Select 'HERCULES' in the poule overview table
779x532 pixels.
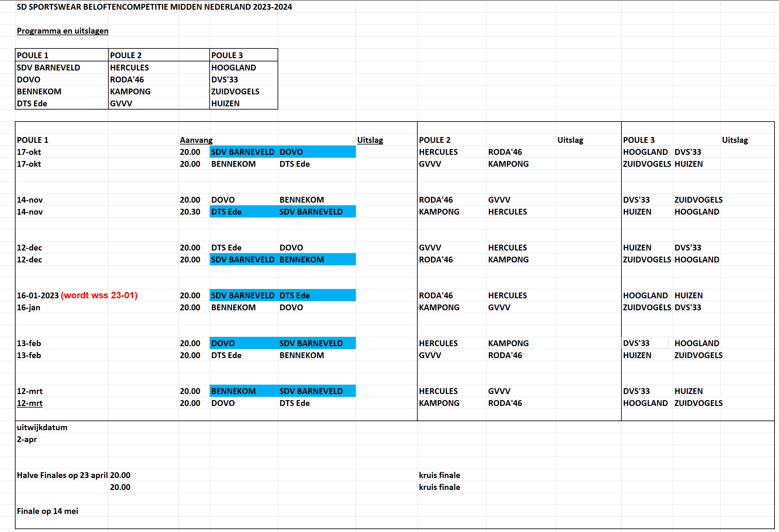[129, 68]
